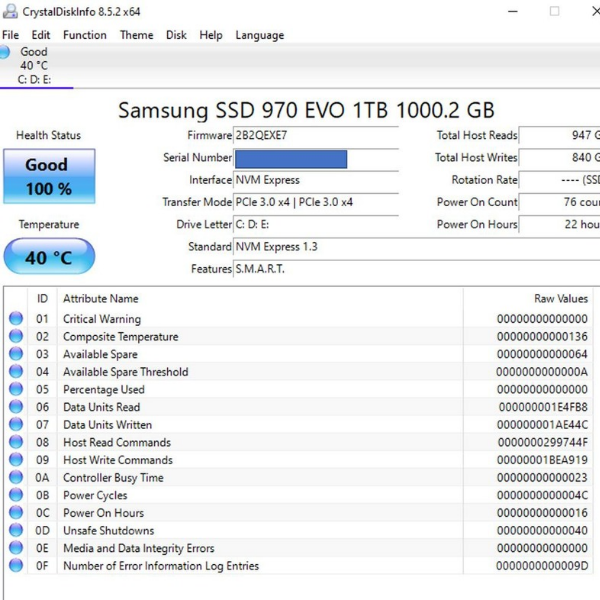600x600 pixels.
Task: Click the Rotation Rate value field
Action: [x=559, y=180]
